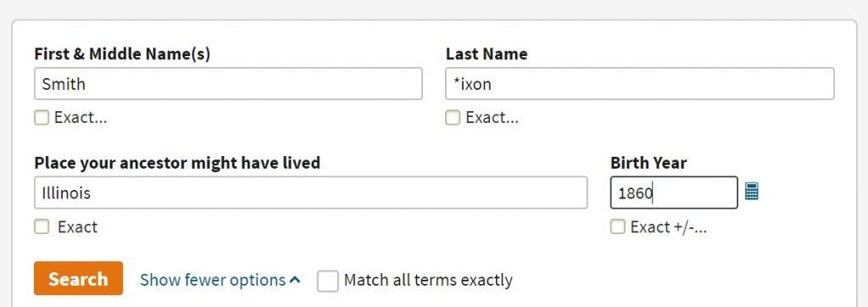868x307 pixels.
Task: Tick the Match all terms exactly checkbox
Action: point(327,281)
